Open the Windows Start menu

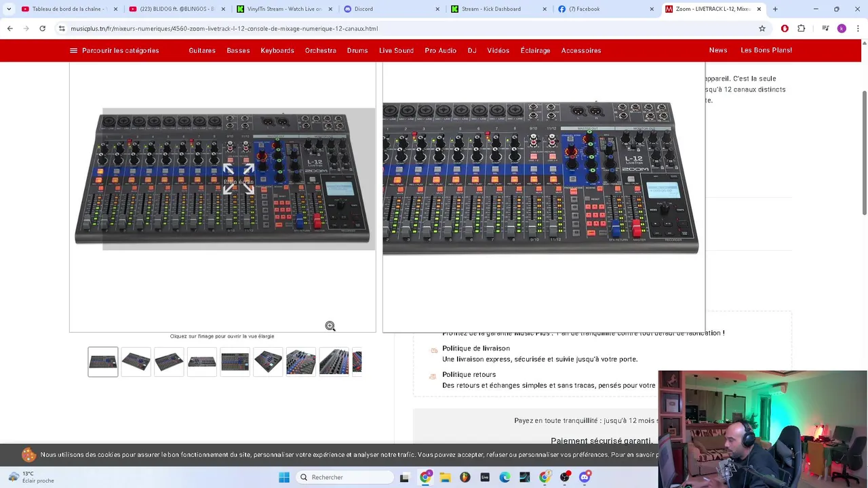click(284, 477)
